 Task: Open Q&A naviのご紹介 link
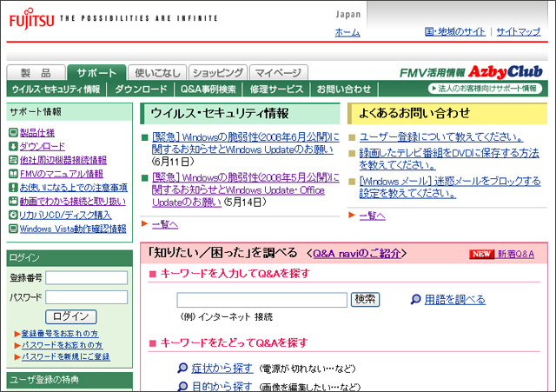coord(357,253)
